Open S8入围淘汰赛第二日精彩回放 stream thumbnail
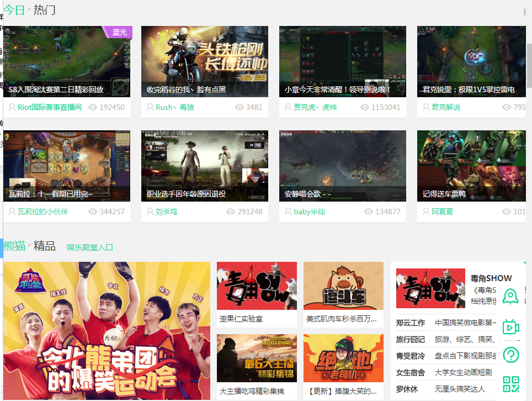Viewport: 532px width, 401px height. [67, 61]
